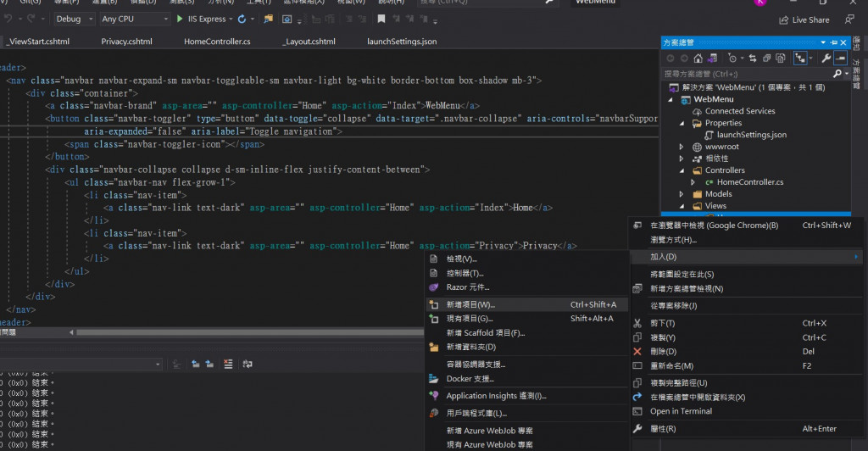868x451 pixels.
Task: Click the undo arrow in the toolbar
Action: pos(8,19)
